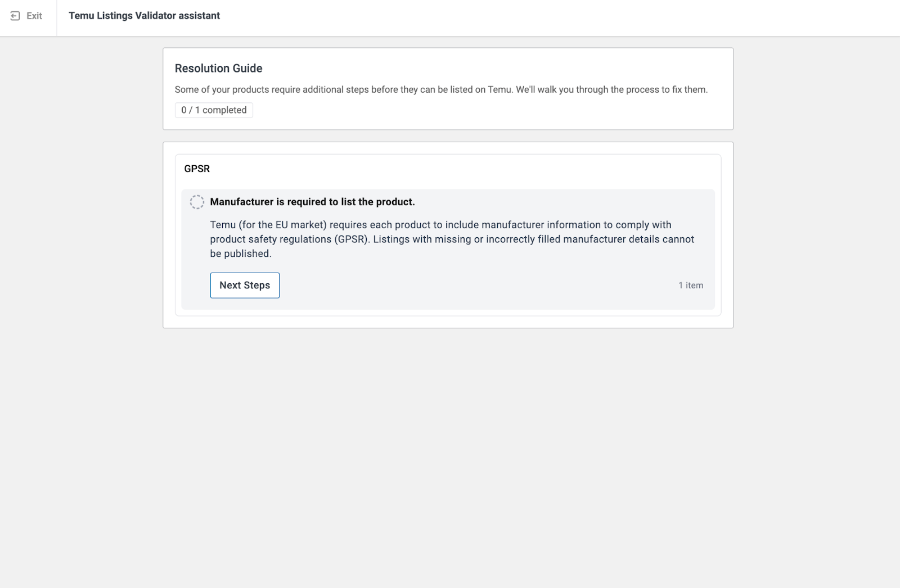The height and width of the screenshot is (588, 900).
Task: Open the Next Steps button
Action: pyautogui.click(x=245, y=286)
